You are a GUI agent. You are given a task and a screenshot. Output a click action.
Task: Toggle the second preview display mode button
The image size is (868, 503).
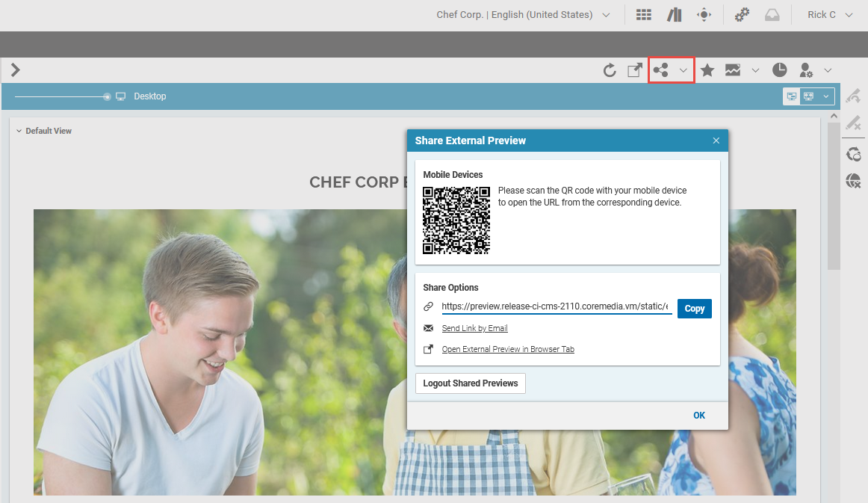click(x=808, y=96)
